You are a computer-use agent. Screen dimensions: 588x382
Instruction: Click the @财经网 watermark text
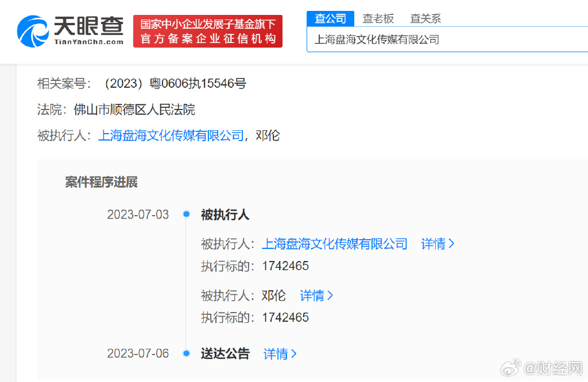[x=555, y=367]
